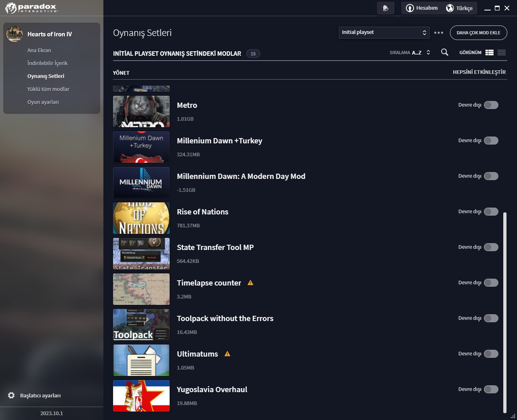Open Oyun ayarları page
The image size is (517, 420).
click(x=43, y=102)
